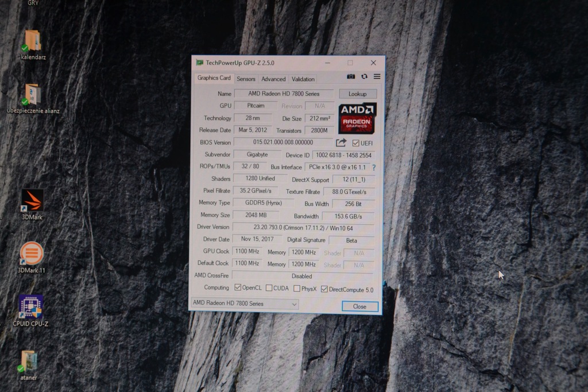The image size is (588, 392).
Task: Click the Device ID value 1002 6818
Action: [343, 155]
